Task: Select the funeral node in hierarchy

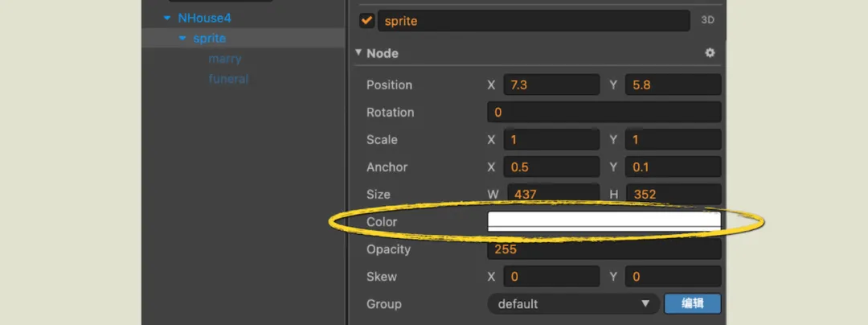Action: tap(228, 79)
